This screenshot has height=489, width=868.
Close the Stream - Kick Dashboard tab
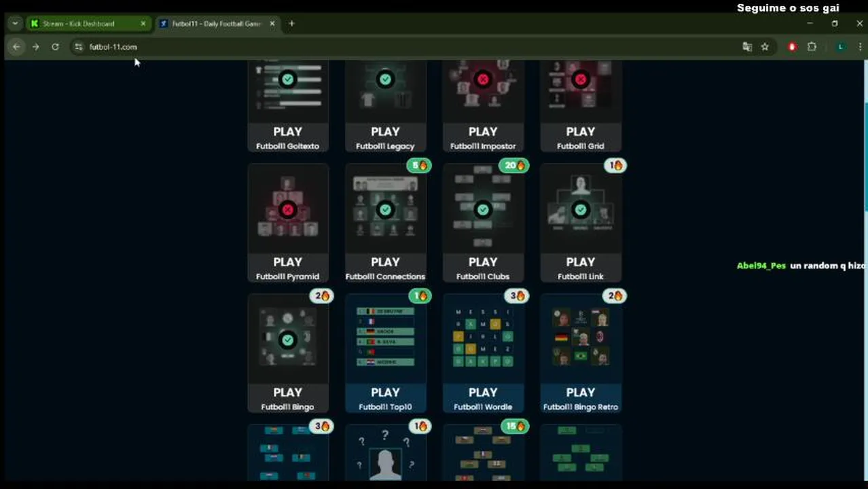[x=143, y=24]
